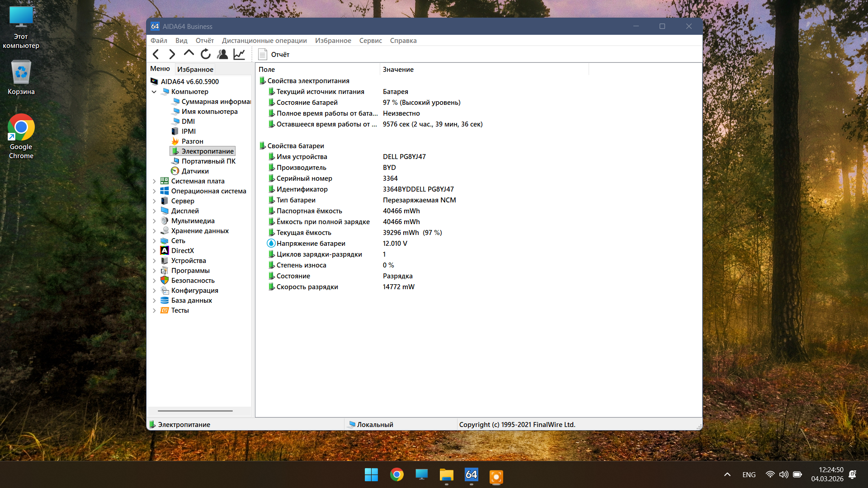Image resolution: width=868 pixels, height=488 pixels.
Task: Click the Отчёт report button
Action: (x=274, y=55)
